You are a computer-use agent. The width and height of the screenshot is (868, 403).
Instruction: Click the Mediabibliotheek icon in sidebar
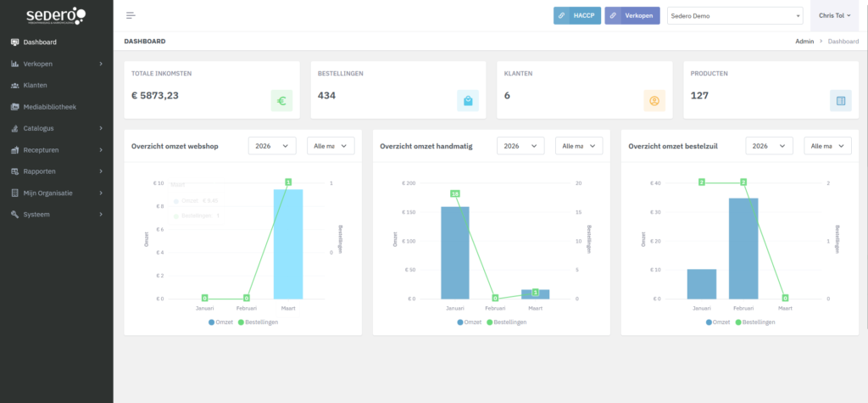coord(15,107)
